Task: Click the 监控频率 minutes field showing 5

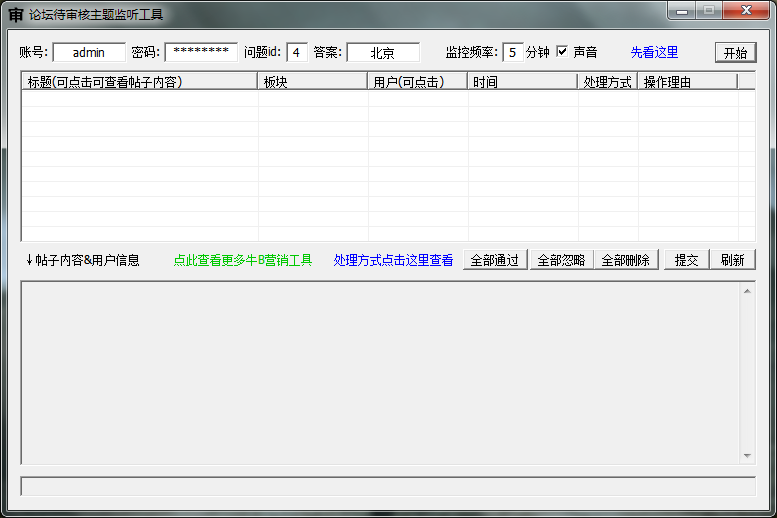Action: 513,53
